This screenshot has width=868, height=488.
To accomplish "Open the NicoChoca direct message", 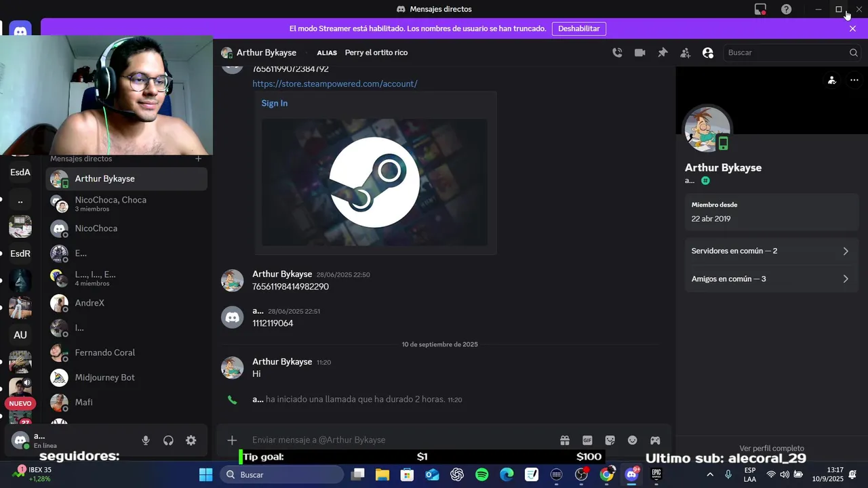I will pyautogui.click(x=126, y=228).
